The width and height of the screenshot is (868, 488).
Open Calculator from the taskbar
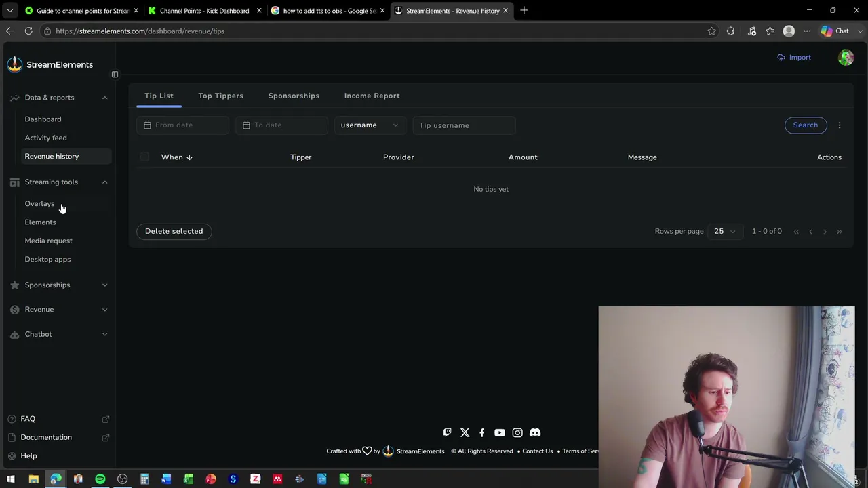[x=144, y=479]
